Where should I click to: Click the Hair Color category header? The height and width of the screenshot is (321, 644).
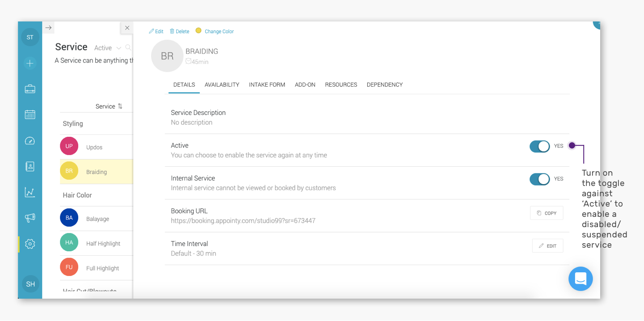pyautogui.click(x=77, y=195)
